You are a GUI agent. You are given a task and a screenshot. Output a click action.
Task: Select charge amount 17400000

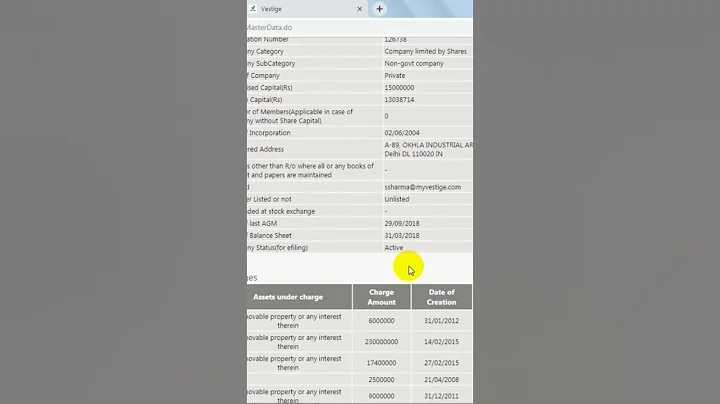[382, 363]
